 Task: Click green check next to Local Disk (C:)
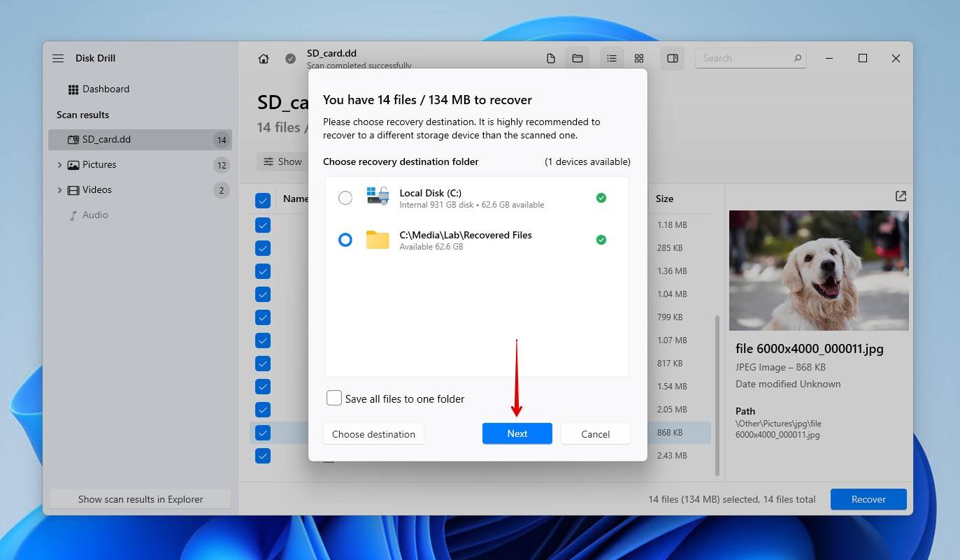[x=601, y=198]
